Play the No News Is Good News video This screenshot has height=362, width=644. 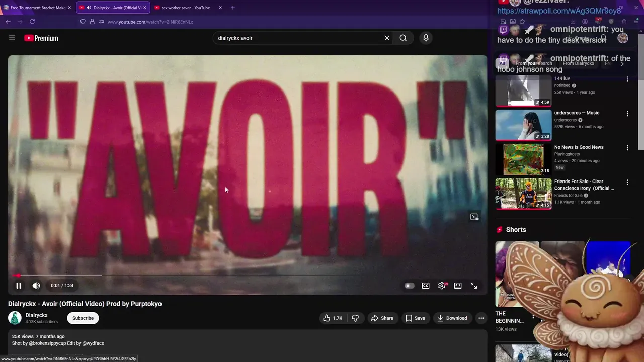pyautogui.click(x=523, y=159)
